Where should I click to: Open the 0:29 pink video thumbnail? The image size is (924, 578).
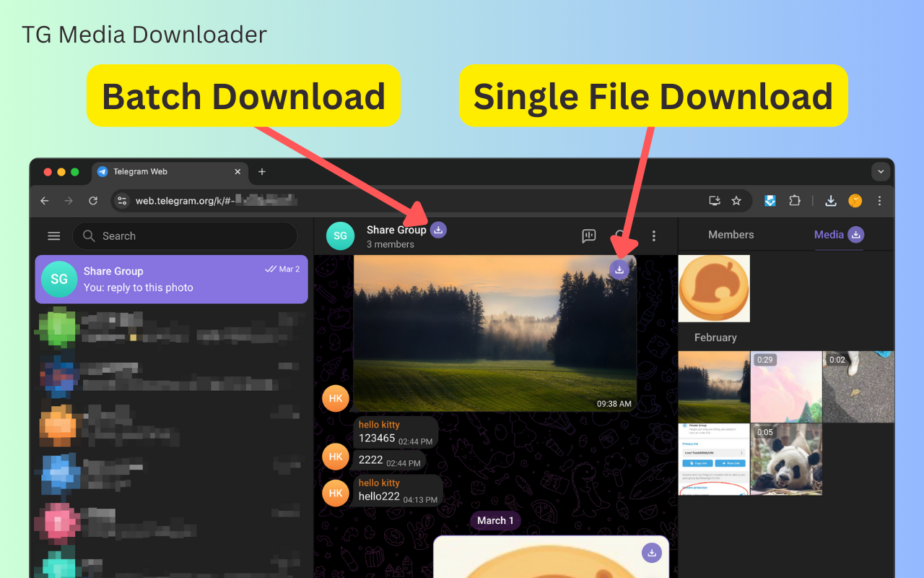(786, 387)
